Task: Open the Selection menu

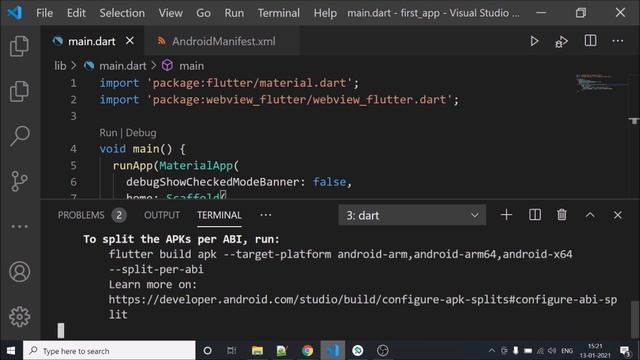Action: point(122,13)
